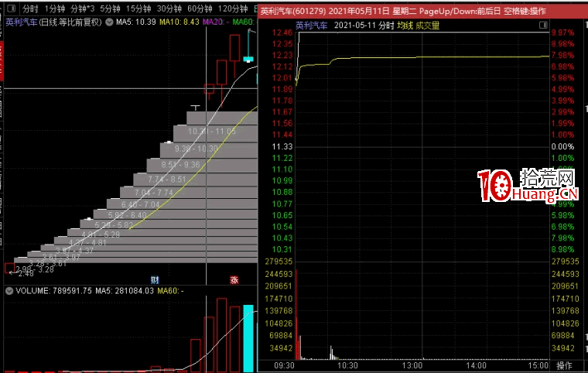588x373 pixels.
Task: Click the 12.46 top price axis label
Action: pyautogui.click(x=282, y=33)
